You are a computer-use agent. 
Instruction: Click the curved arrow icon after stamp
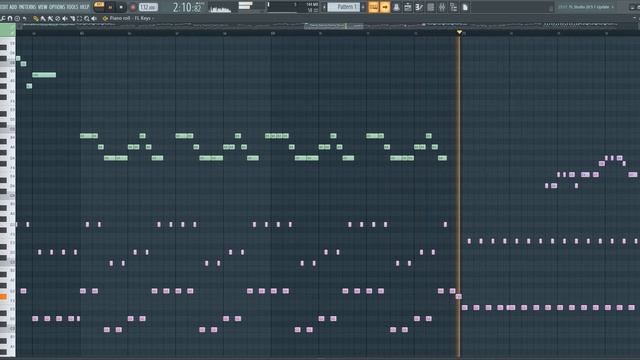tap(24, 18)
